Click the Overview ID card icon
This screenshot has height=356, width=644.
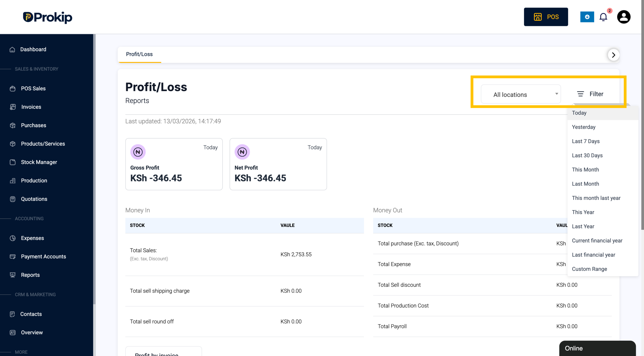pyautogui.click(x=13, y=333)
